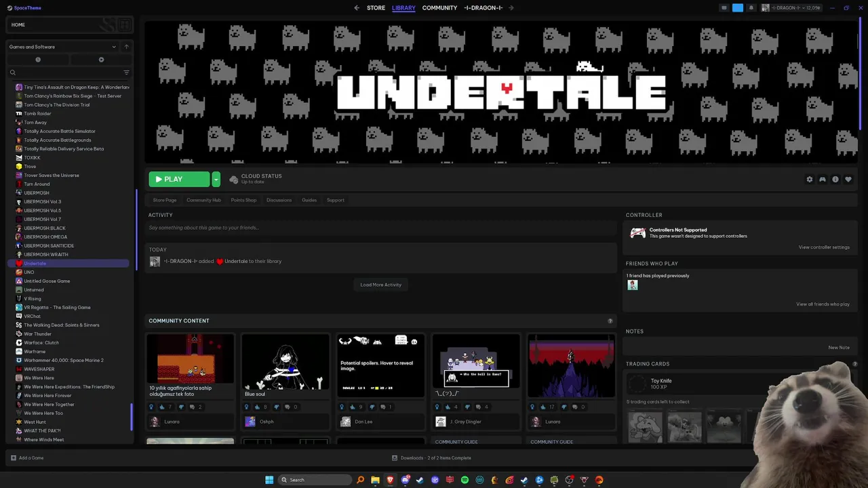
Task: Open the Points Shop tab
Action: click(243, 200)
